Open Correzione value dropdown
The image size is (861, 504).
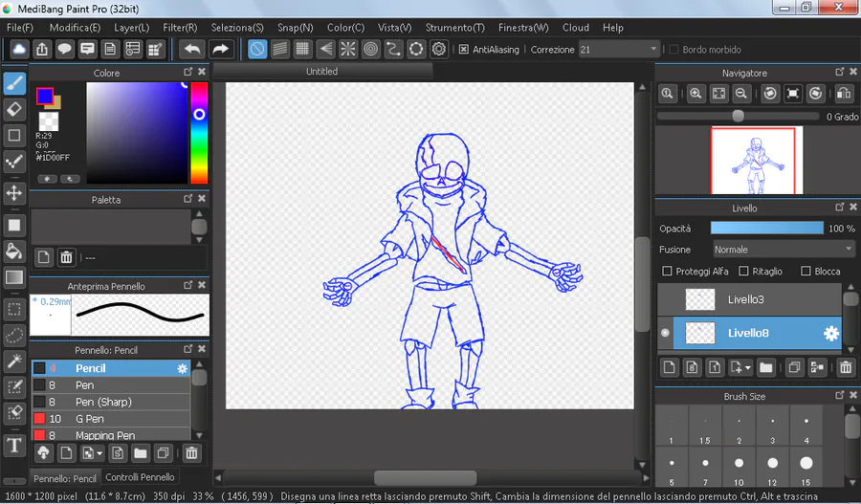point(652,50)
